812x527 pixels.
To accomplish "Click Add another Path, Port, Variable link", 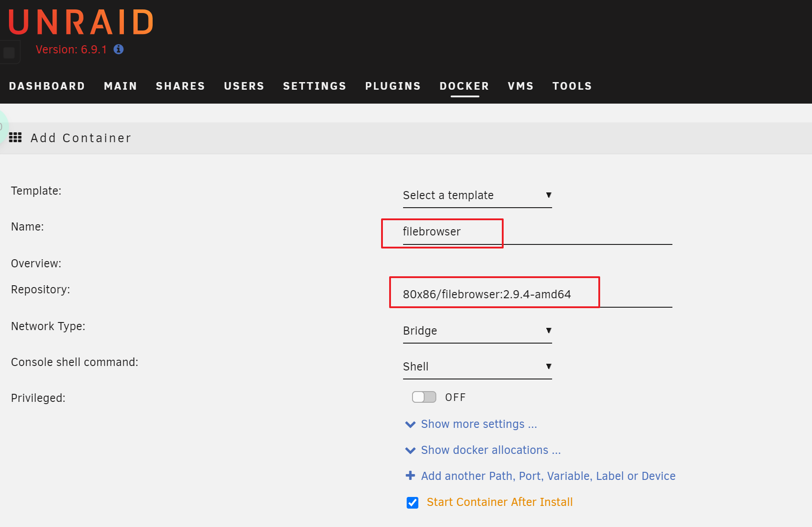I will tap(548, 476).
